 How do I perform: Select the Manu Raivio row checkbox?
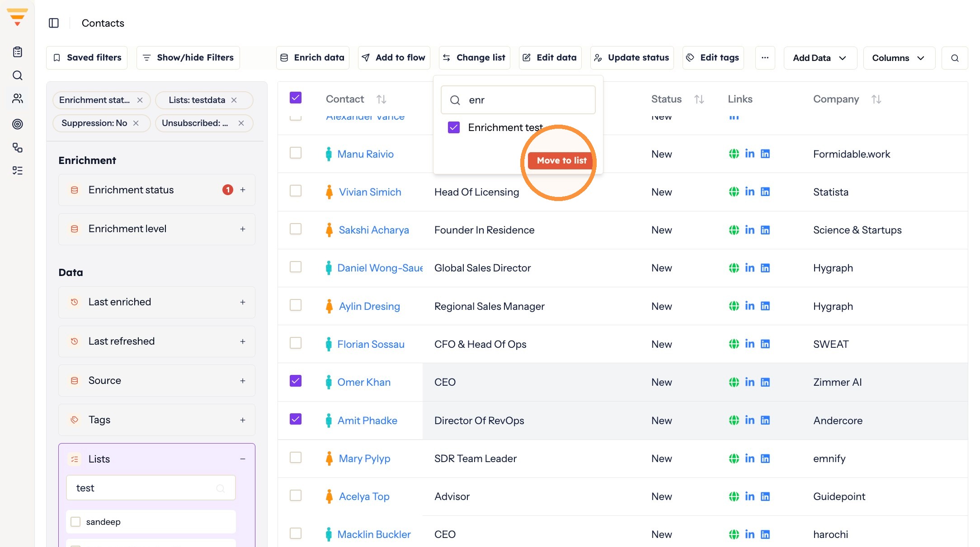[296, 153]
